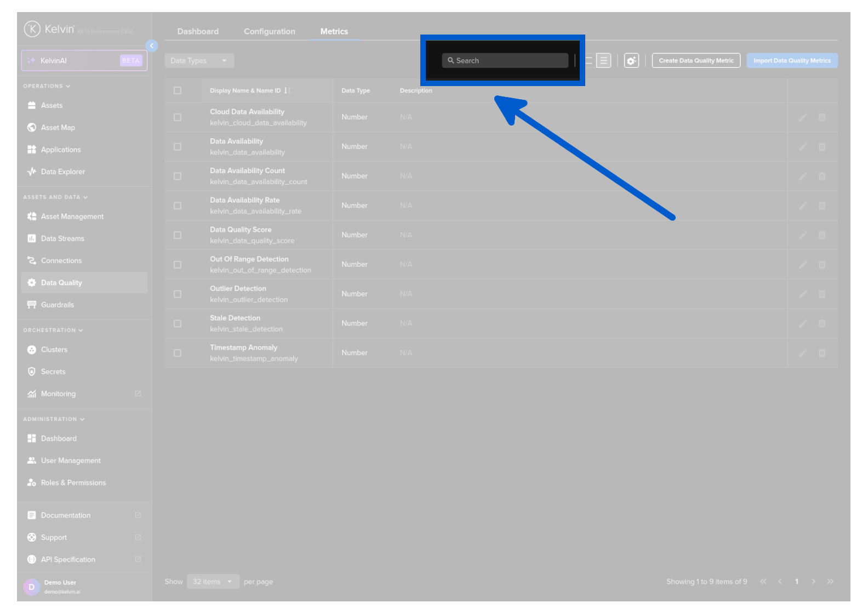Screen dimensions: 868x614
Task: Click the Data Explorer sidebar icon
Action: [x=32, y=172]
